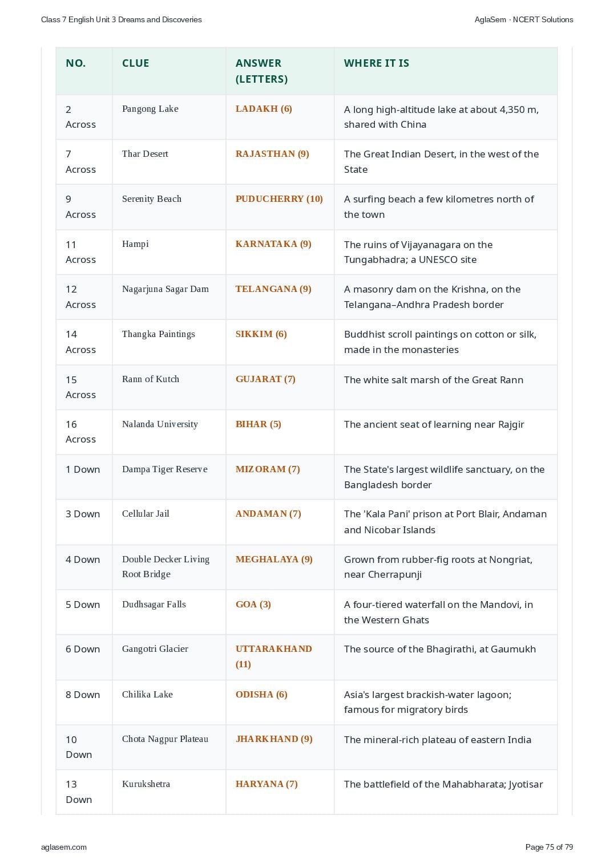The height and width of the screenshot is (868, 614).
Task: Select the CLUE column header
Action: (x=136, y=63)
